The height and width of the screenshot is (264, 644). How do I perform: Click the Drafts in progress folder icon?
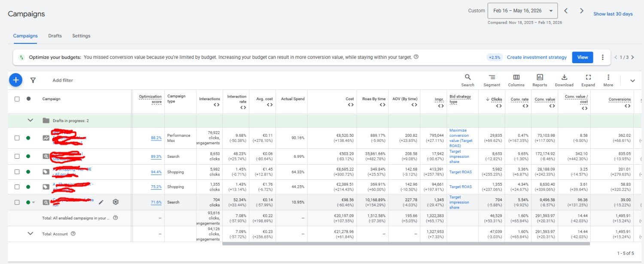pyautogui.click(x=46, y=120)
